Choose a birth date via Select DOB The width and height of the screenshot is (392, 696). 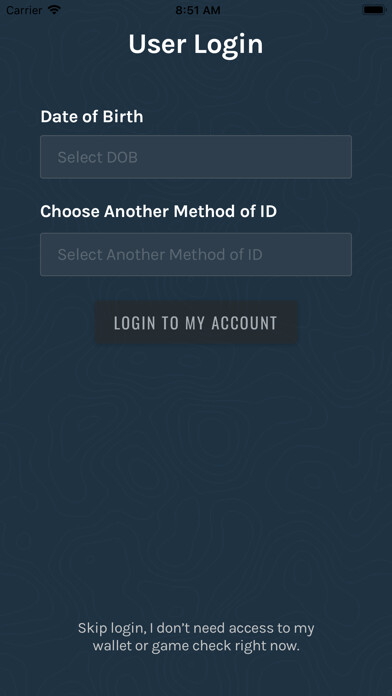196,157
